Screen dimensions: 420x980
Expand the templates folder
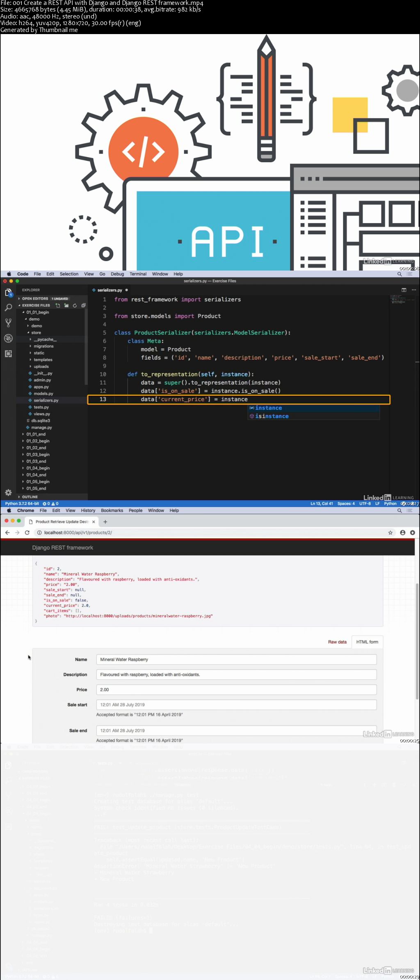pyautogui.click(x=43, y=360)
